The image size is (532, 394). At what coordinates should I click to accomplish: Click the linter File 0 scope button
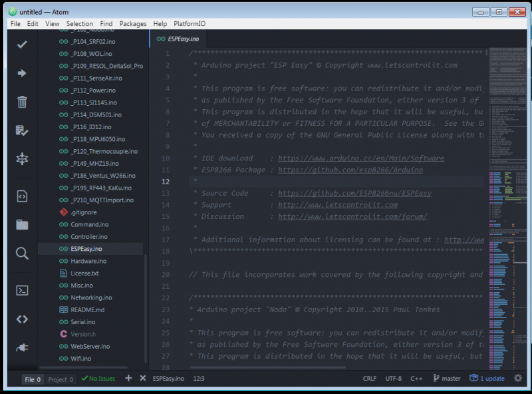[x=33, y=379]
